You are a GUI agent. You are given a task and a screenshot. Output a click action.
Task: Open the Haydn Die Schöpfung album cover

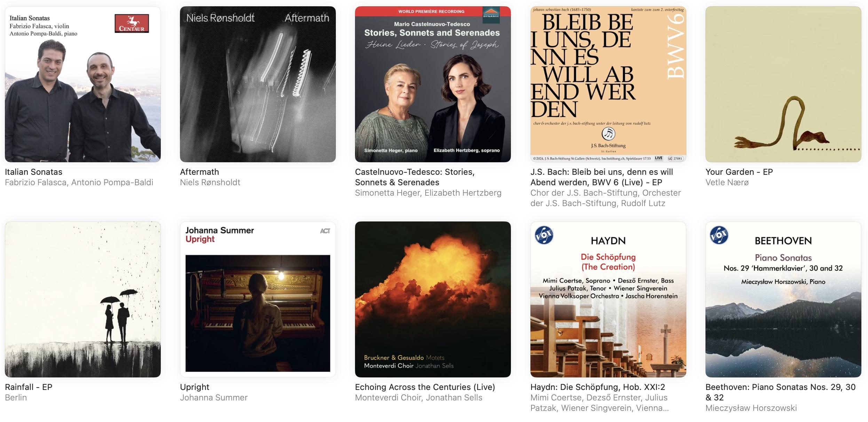608,299
